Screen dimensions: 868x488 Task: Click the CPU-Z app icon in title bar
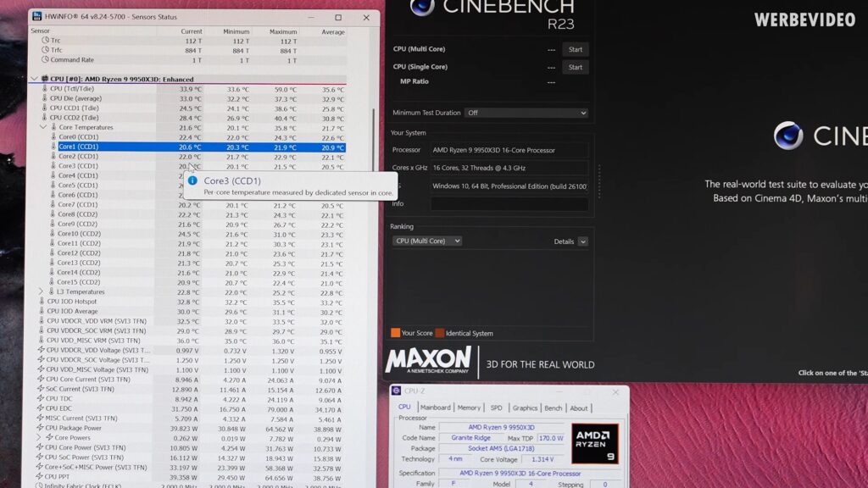click(397, 391)
